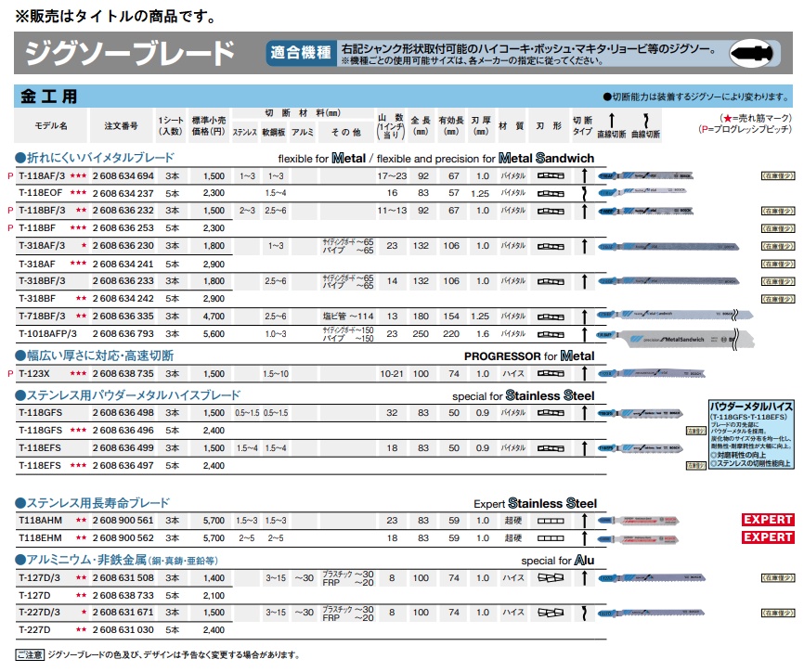
Task: Click the EXPERT badge beside T118AHM
Action: pyautogui.click(x=766, y=520)
